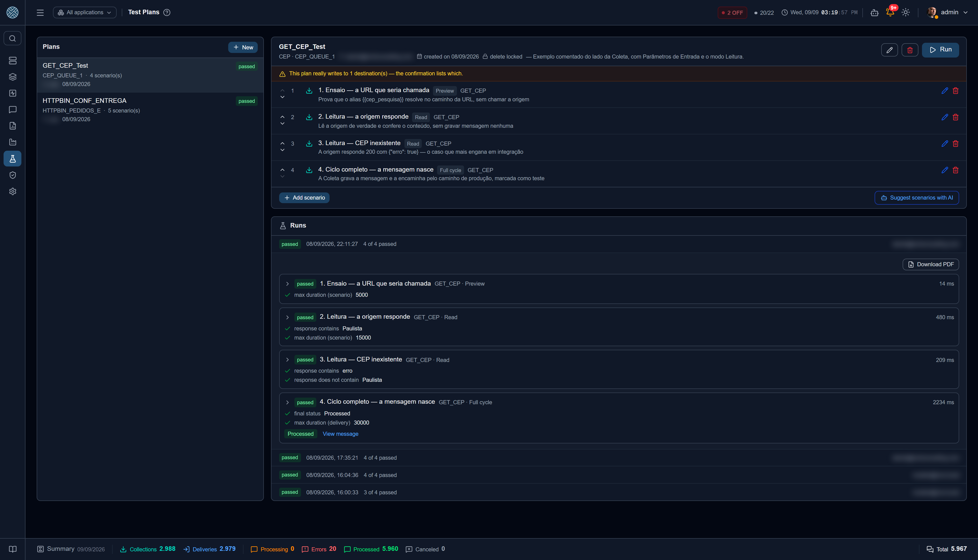Image resolution: width=978 pixels, height=560 pixels.
Task: Expand run result '1. Ensaio — a URL que seria chamada'
Action: 287,284
